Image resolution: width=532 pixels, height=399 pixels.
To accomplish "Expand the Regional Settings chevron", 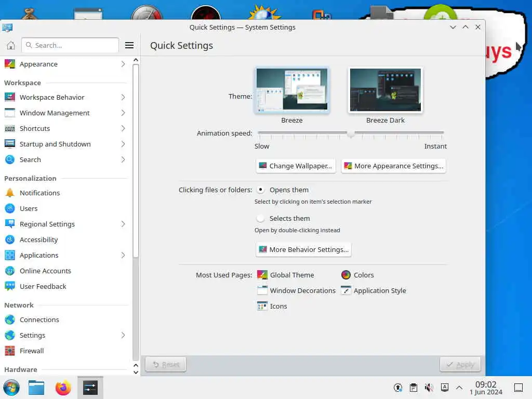I will point(123,224).
